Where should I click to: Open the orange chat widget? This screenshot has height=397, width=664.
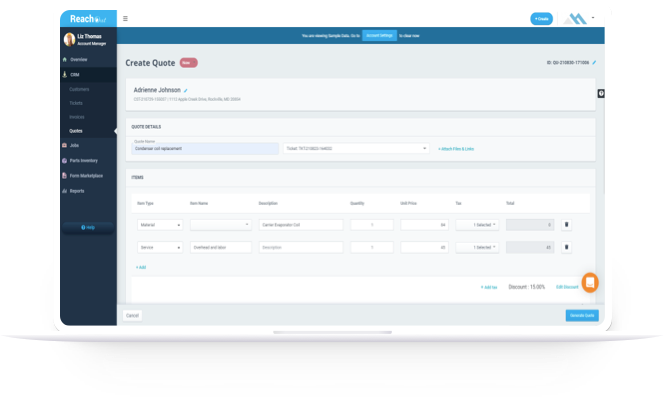point(590,283)
